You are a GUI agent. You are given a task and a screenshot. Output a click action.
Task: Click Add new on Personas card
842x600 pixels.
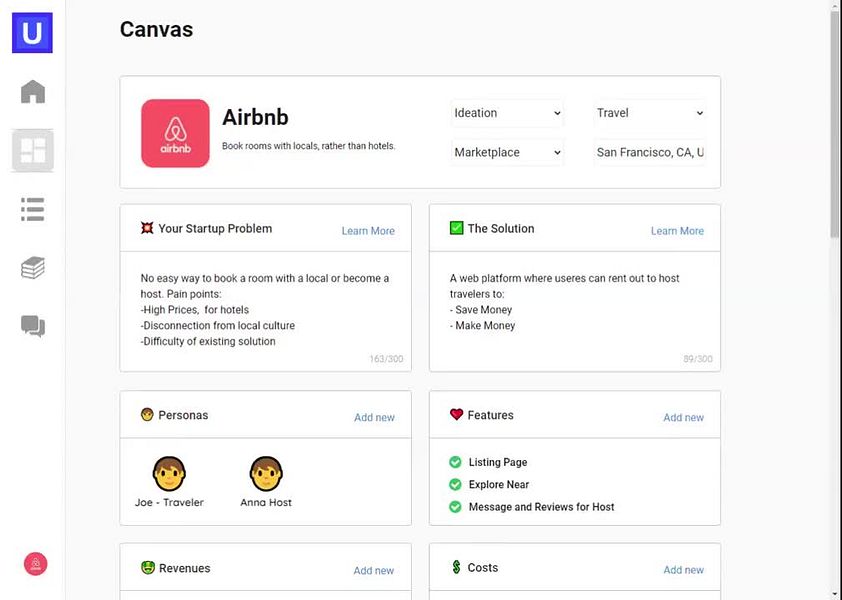374,417
